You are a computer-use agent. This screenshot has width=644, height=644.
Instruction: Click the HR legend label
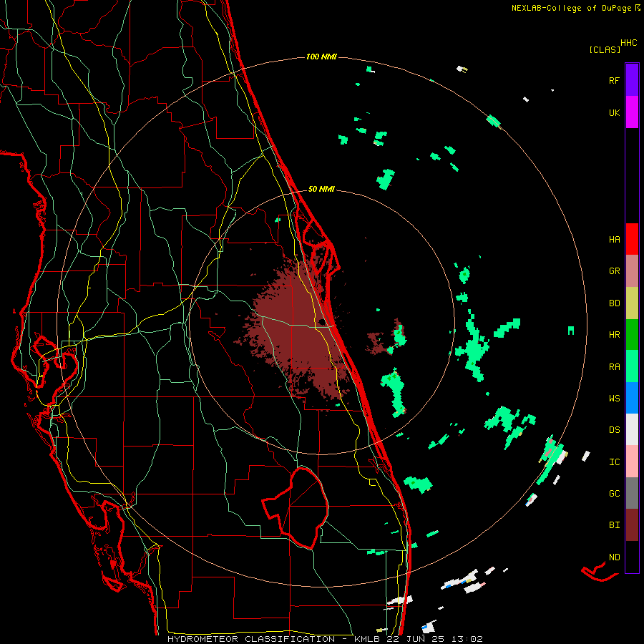point(614,335)
